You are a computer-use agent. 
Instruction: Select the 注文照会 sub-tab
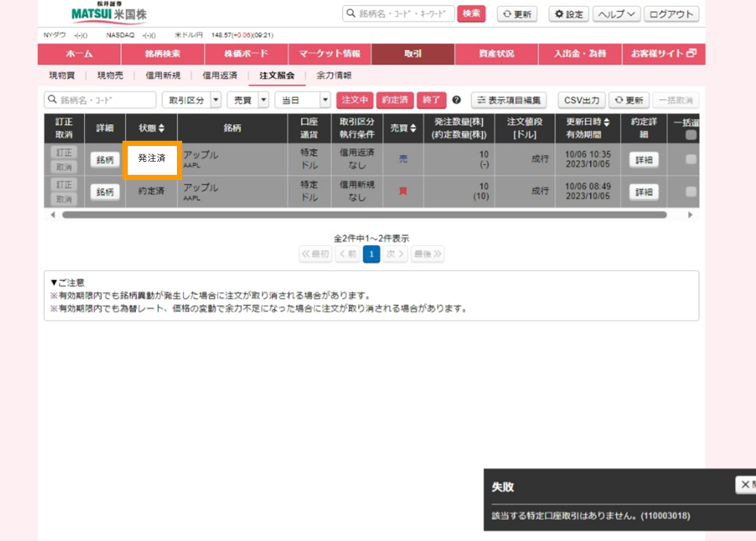pos(277,76)
